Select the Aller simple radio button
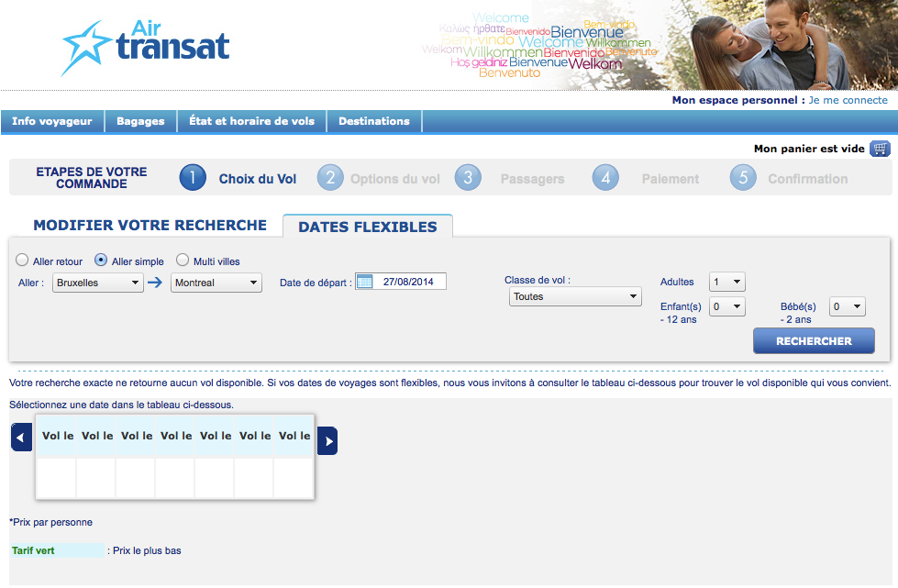This screenshot has width=898, height=588. 102,261
